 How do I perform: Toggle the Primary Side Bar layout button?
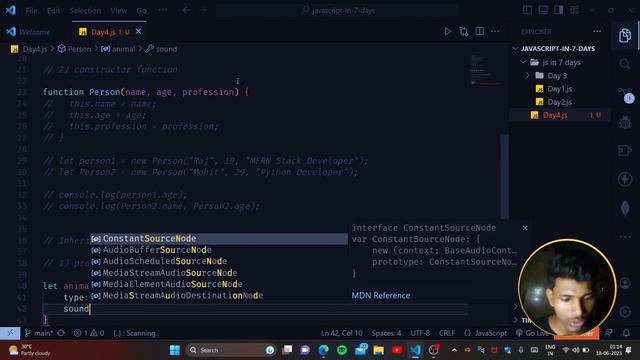coord(527,11)
